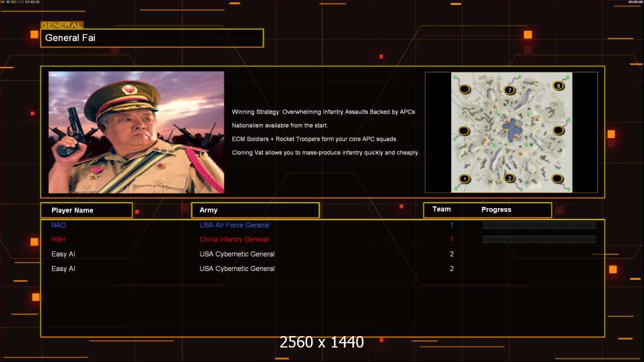Pick start position 7 on the minimap
The width and height of the screenshot is (644, 362).
pyautogui.click(x=510, y=90)
